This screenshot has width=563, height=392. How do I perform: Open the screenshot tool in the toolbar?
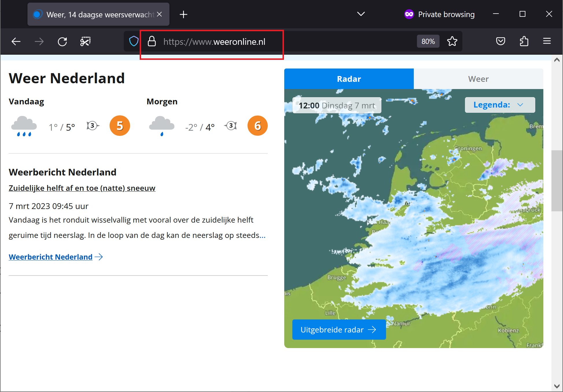tap(85, 42)
